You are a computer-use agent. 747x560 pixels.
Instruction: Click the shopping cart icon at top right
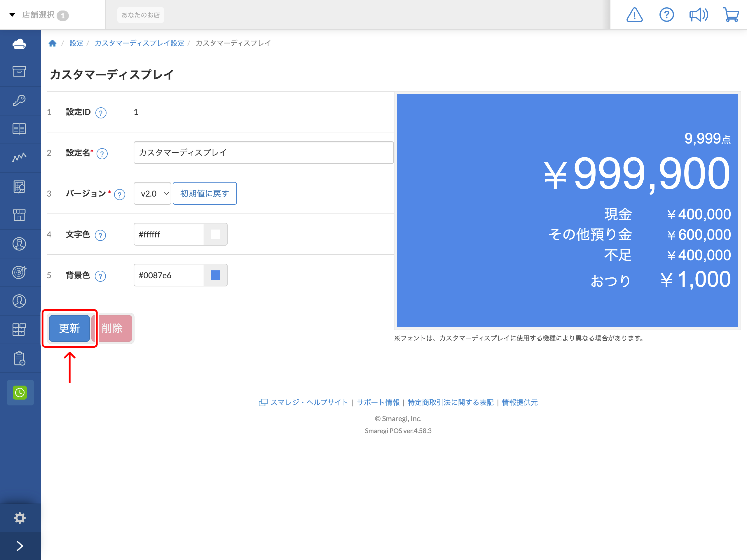pyautogui.click(x=731, y=15)
